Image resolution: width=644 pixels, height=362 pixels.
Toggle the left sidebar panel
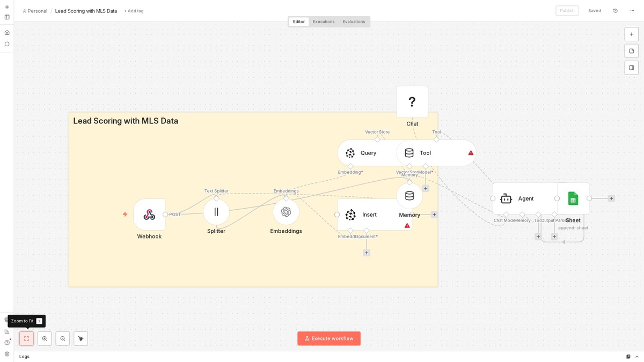coord(7,17)
